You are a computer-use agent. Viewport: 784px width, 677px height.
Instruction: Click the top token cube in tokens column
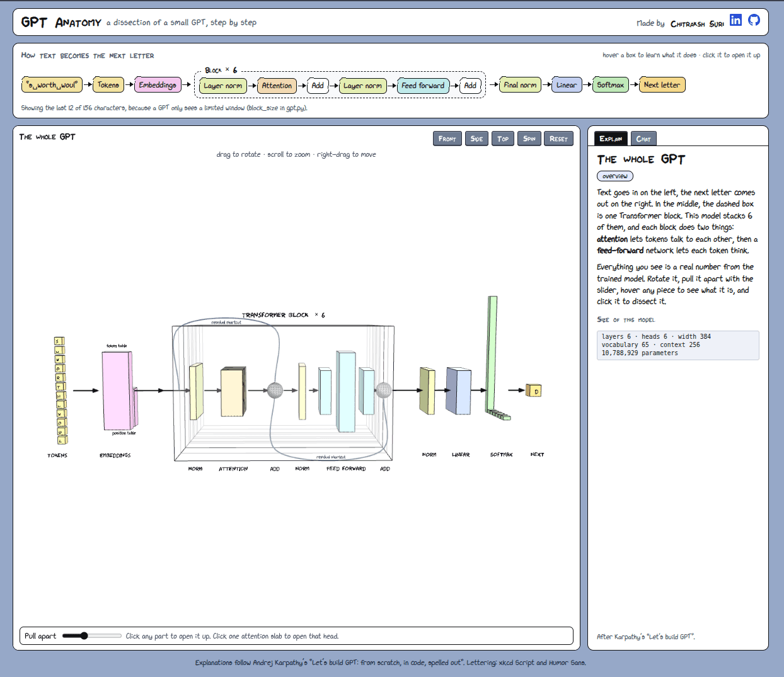[x=59, y=341]
